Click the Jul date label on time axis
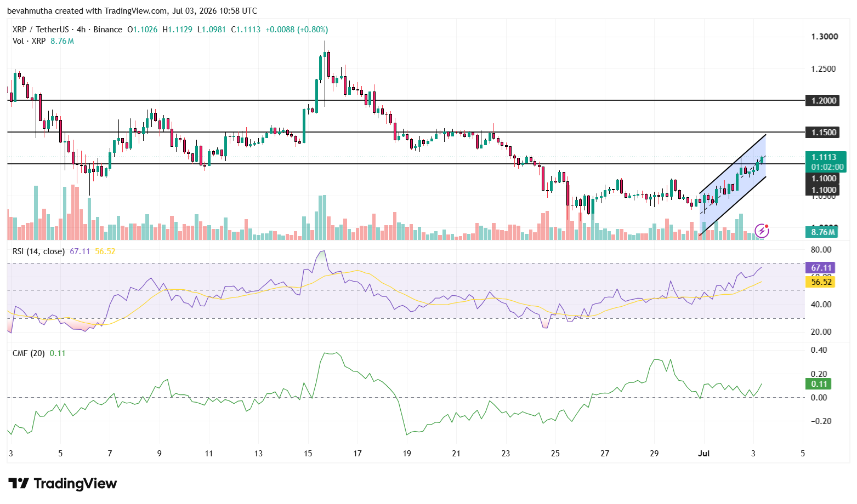The height and width of the screenshot is (504, 857). 704,454
